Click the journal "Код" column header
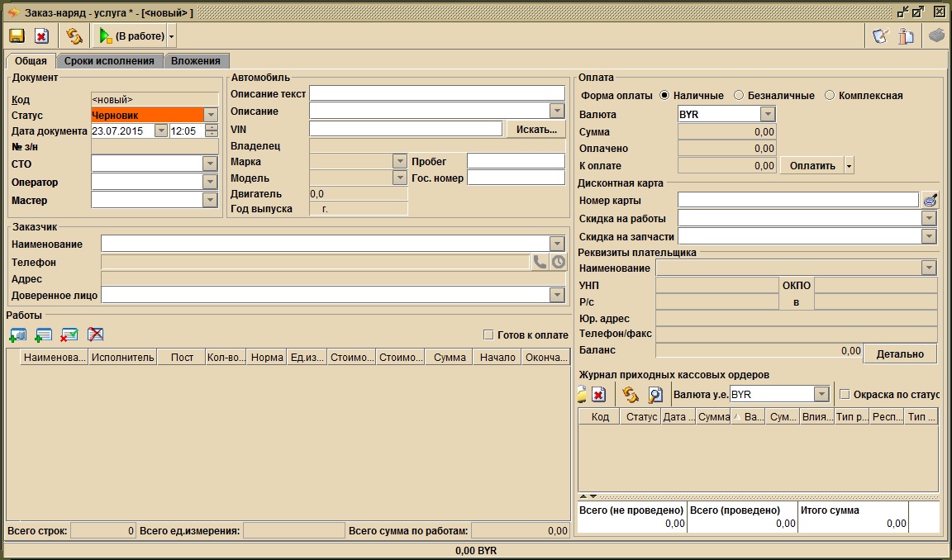Image resolution: width=952 pixels, height=560 pixels. pyautogui.click(x=600, y=417)
